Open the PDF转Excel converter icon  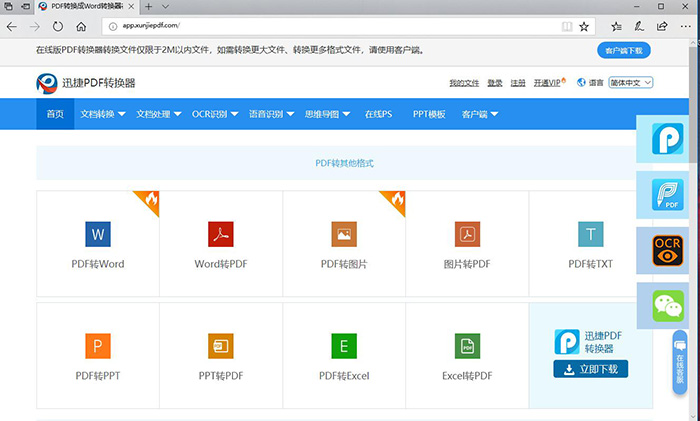tap(344, 346)
